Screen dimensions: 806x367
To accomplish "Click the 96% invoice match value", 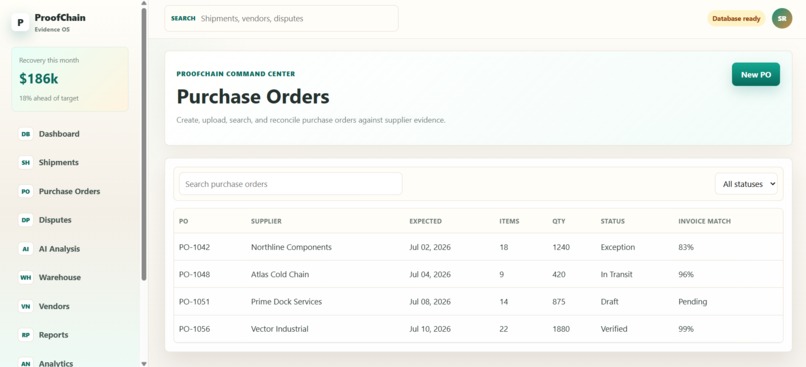I will click(x=686, y=274).
